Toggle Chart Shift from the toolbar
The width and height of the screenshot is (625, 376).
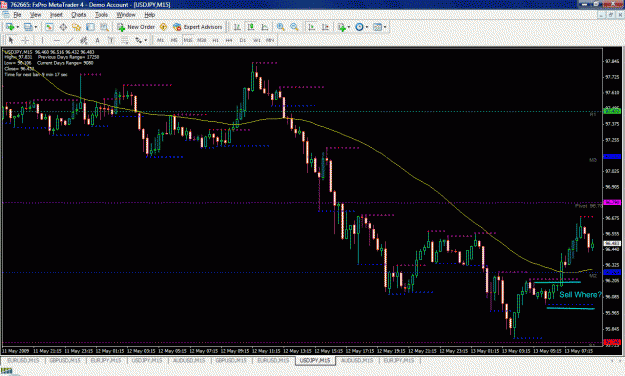click(x=325, y=27)
